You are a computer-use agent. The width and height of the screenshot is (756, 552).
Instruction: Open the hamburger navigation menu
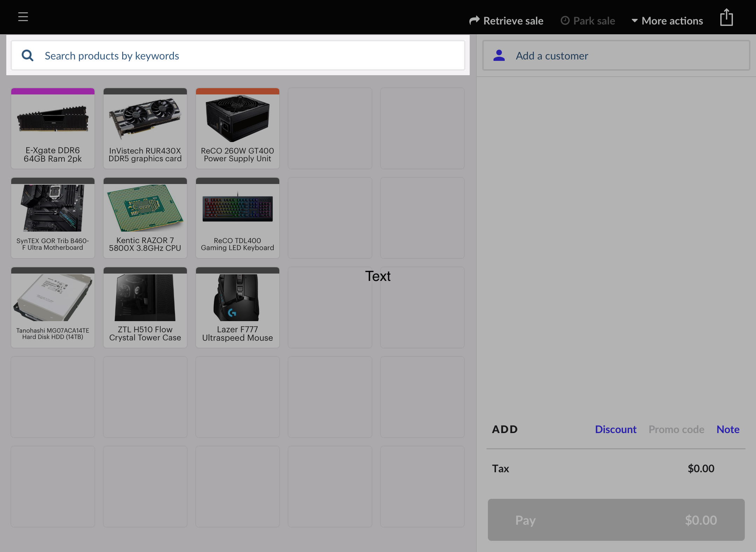23,16
